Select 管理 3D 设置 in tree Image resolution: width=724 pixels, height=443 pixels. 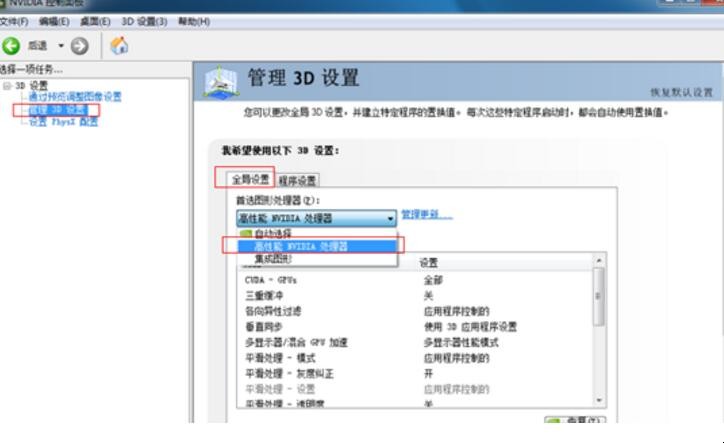[57, 110]
